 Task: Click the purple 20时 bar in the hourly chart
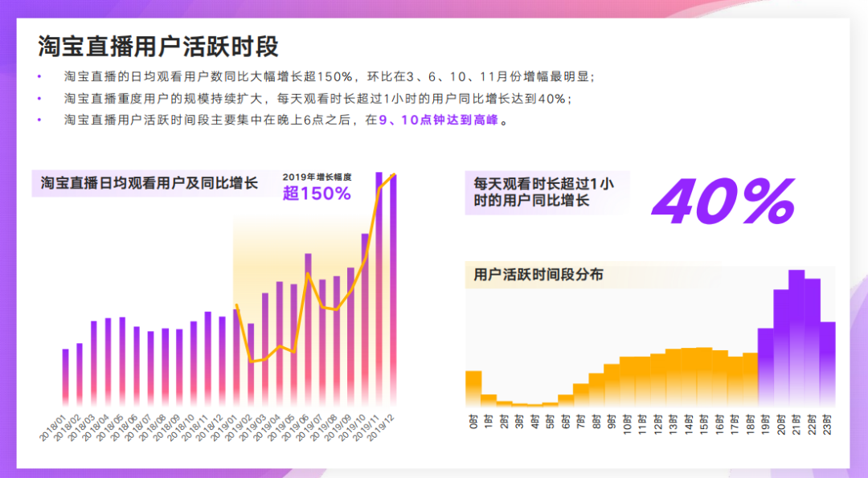[x=781, y=348]
